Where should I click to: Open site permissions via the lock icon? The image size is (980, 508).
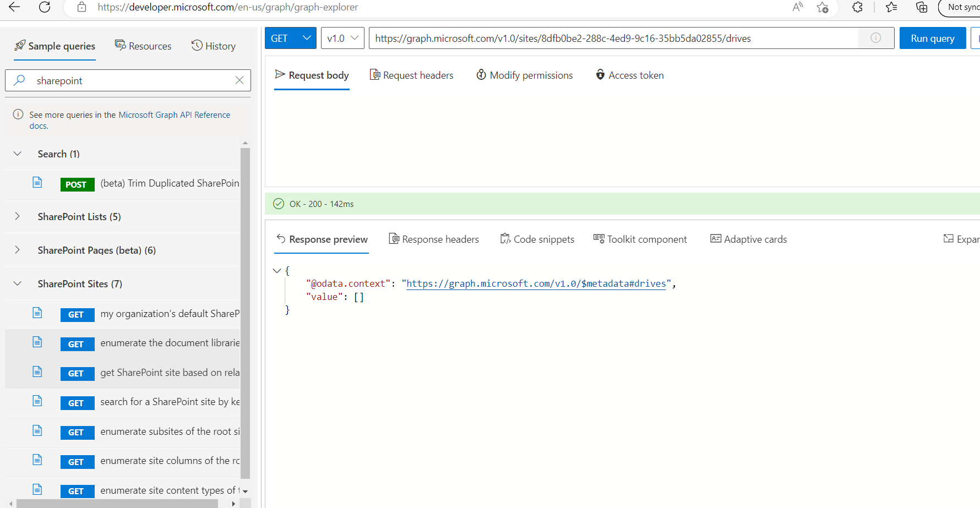pyautogui.click(x=82, y=7)
